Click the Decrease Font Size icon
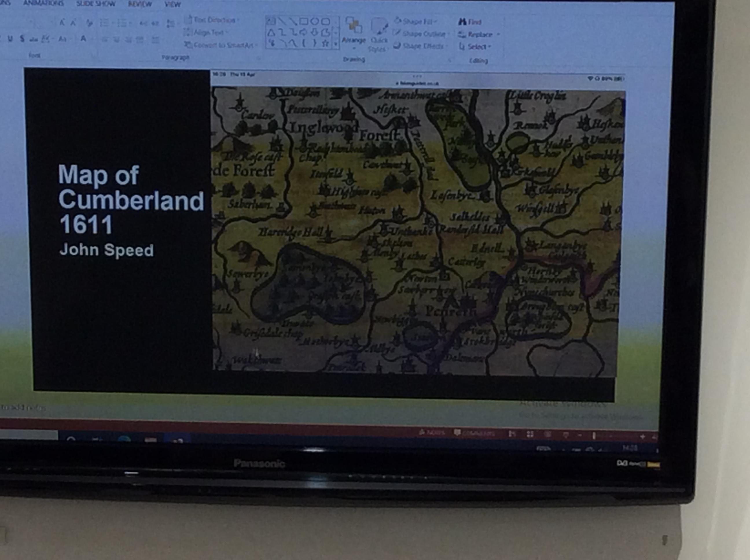The width and height of the screenshot is (750, 560). 73,23
